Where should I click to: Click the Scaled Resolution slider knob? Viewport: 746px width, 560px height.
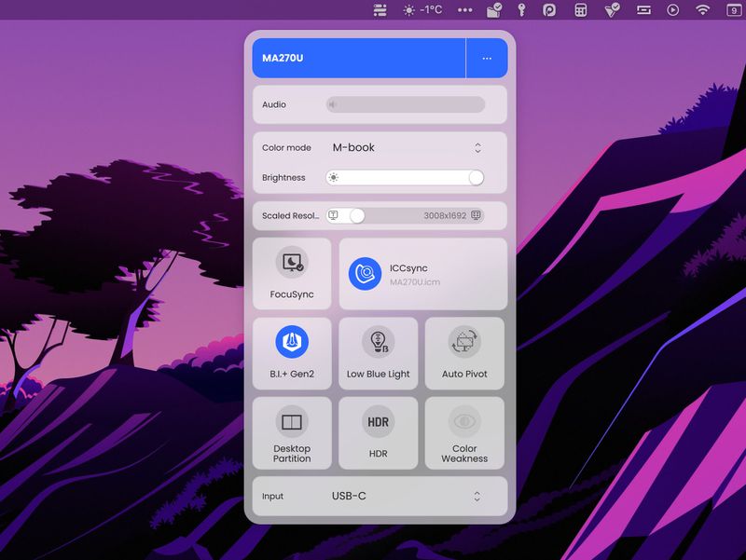[357, 215]
